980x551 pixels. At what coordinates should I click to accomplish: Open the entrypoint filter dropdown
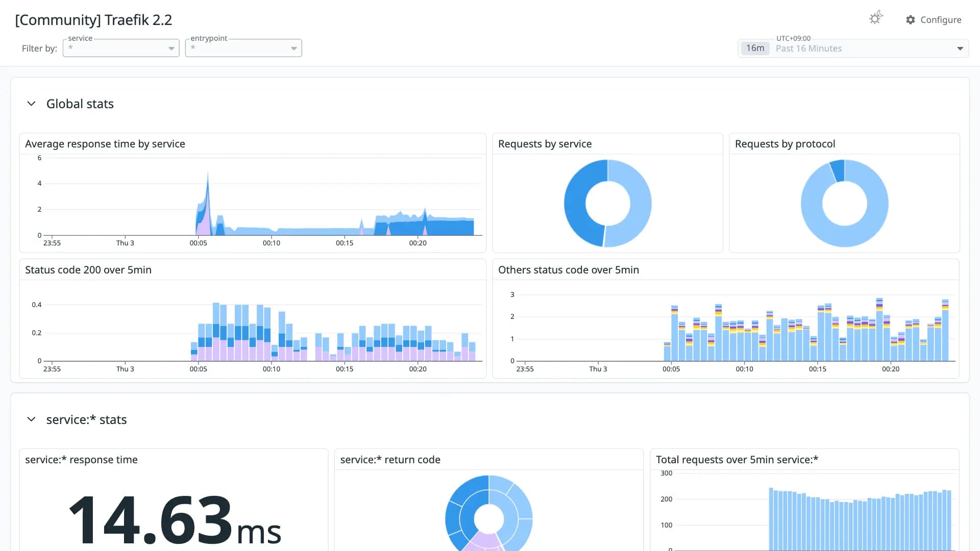point(243,48)
